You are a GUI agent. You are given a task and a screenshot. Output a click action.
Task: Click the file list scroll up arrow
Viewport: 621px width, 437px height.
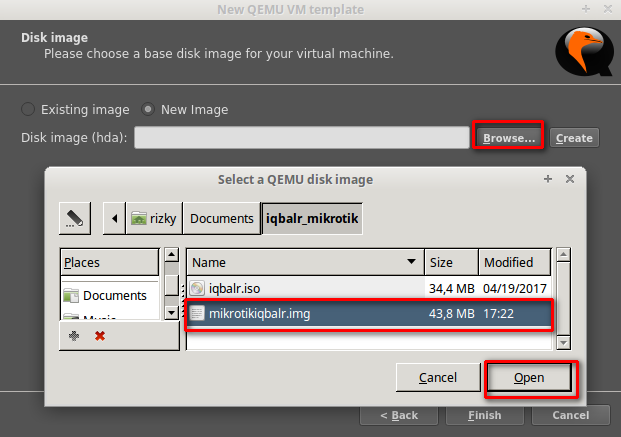(564, 255)
